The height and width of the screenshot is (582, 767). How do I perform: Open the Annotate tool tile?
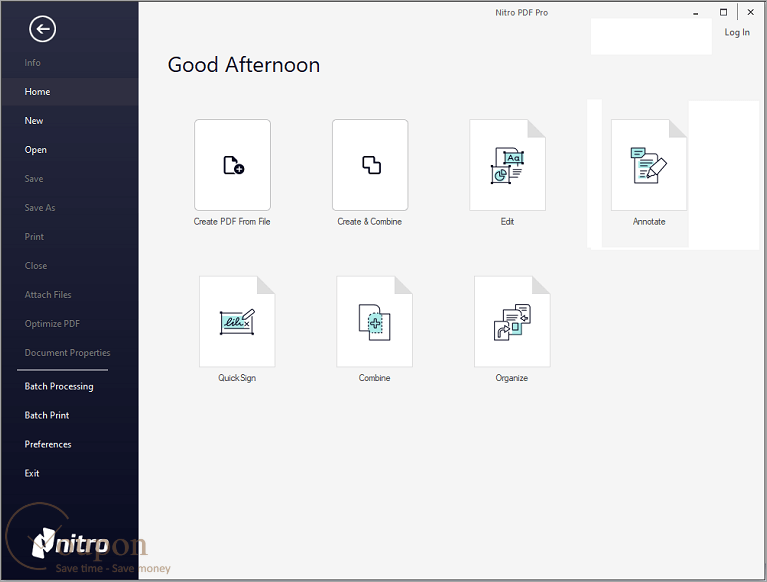point(649,165)
